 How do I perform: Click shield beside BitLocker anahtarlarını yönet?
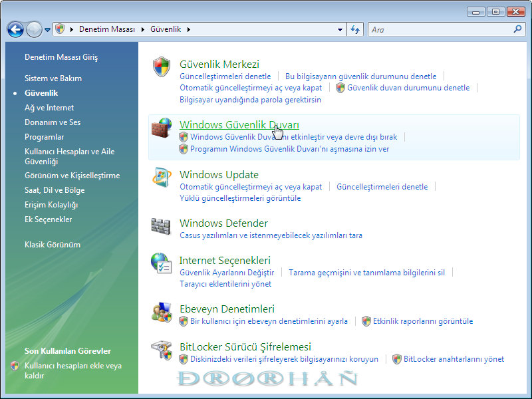pos(397,359)
